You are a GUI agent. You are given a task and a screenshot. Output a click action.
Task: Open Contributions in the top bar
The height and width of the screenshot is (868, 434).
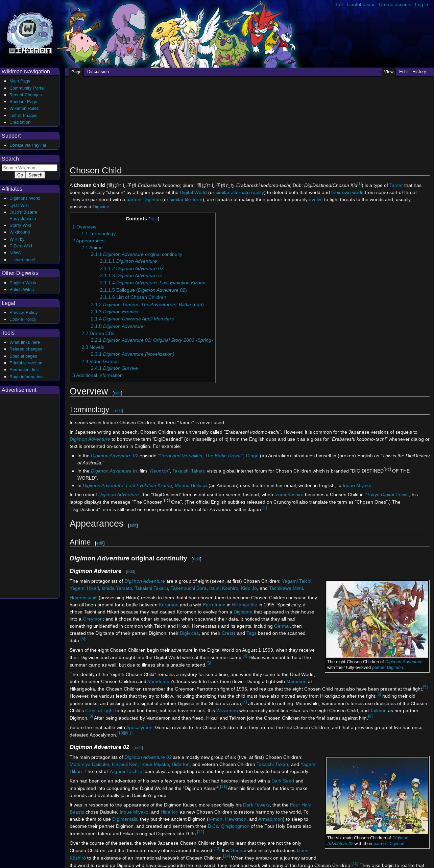(361, 4)
